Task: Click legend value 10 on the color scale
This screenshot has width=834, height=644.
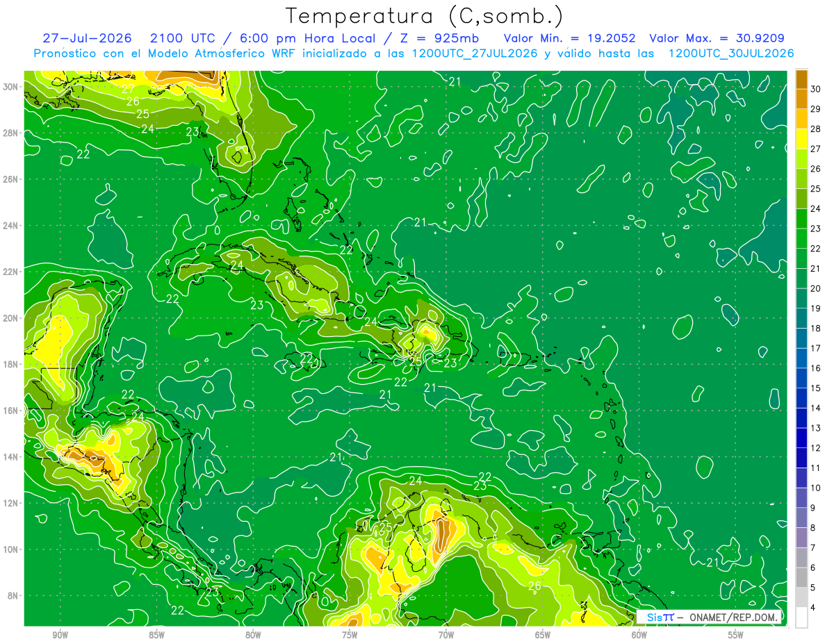Action: click(x=816, y=488)
